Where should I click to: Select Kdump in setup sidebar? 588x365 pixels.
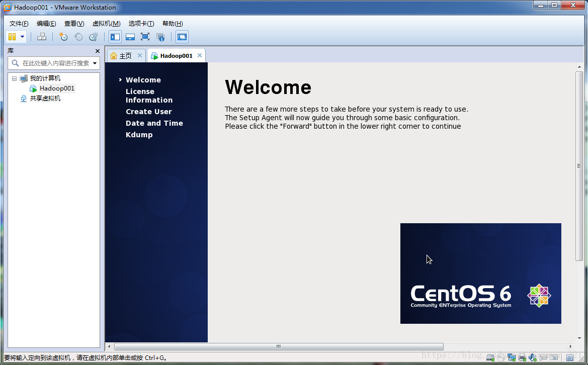click(x=139, y=135)
